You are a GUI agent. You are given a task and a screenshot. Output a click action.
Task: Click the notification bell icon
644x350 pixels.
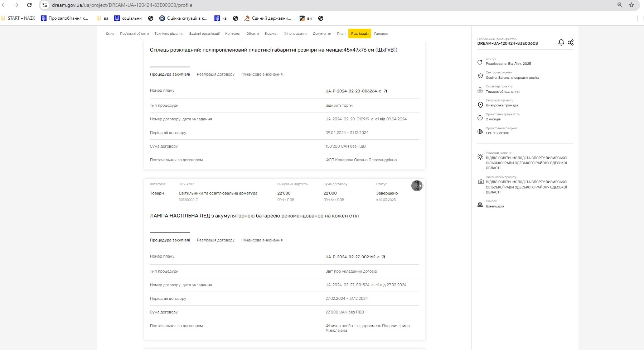tap(561, 42)
